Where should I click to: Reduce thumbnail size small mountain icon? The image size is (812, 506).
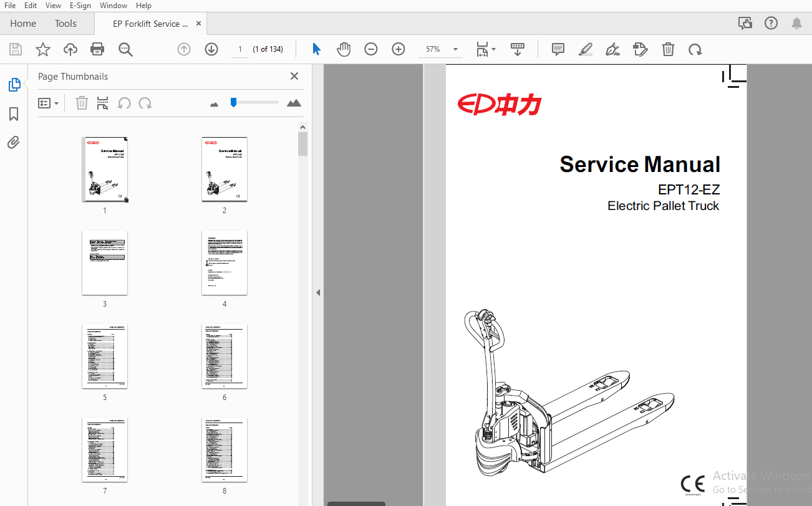pos(215,104)
